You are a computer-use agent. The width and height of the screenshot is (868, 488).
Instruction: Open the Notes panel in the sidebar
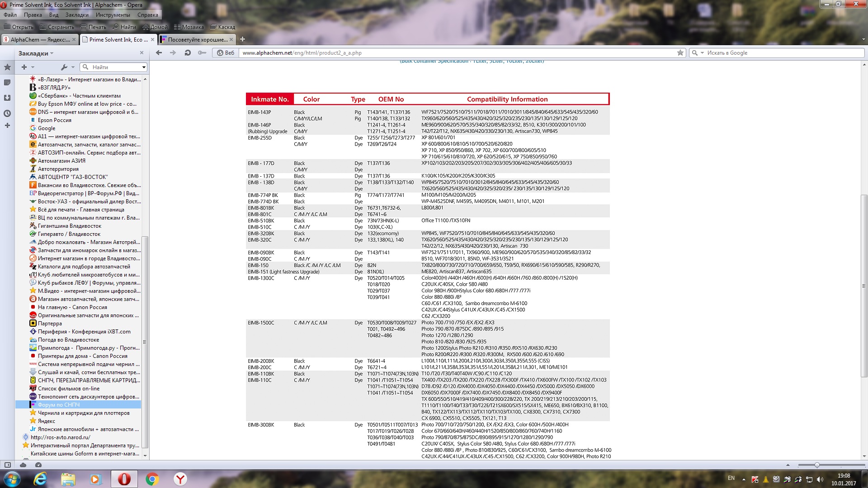7,83
